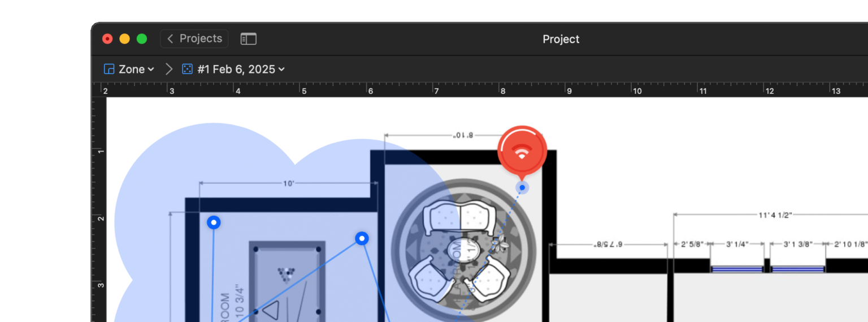Click the horizontal ruler at mark 10
Viewport: 868px width, 322px height.
(x=637, y=90)
